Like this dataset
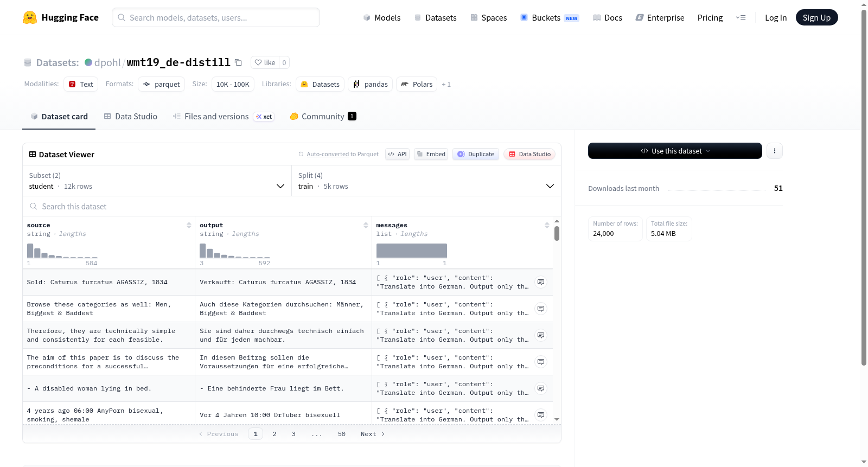Viewport: 868px width, 467px height. (x=265, y=62)
